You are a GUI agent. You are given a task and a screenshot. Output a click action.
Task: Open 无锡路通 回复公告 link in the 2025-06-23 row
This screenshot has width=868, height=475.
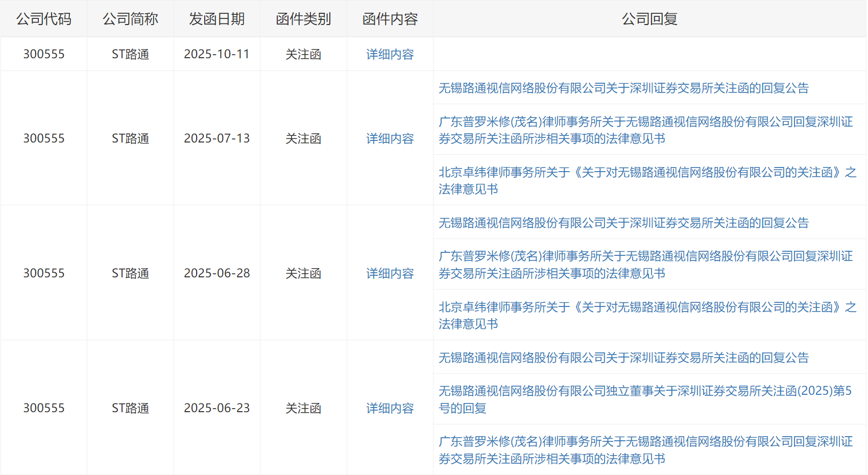tap(623, 358)
